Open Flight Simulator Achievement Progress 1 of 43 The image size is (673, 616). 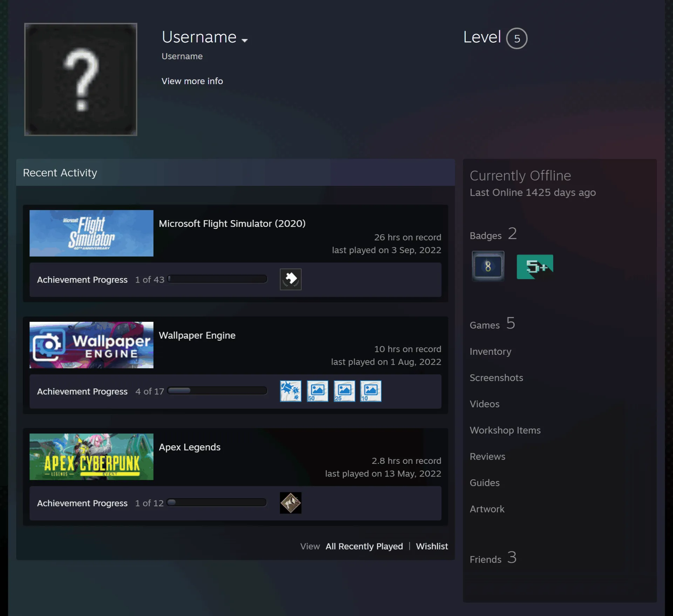click(x=101, y=280)
